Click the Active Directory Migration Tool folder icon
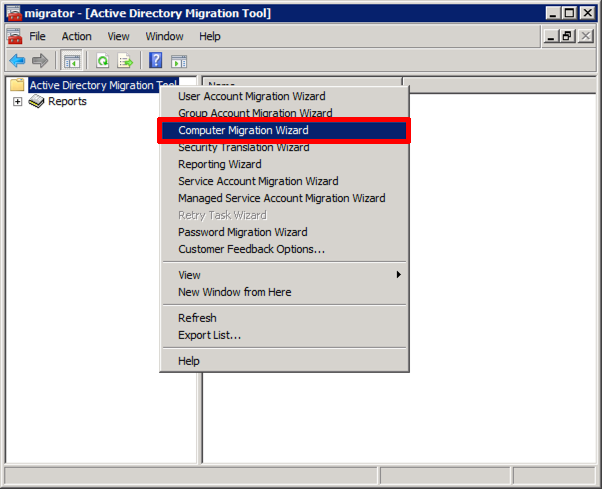This screenshot has height=489, width=602. click(x=17, y=84)
